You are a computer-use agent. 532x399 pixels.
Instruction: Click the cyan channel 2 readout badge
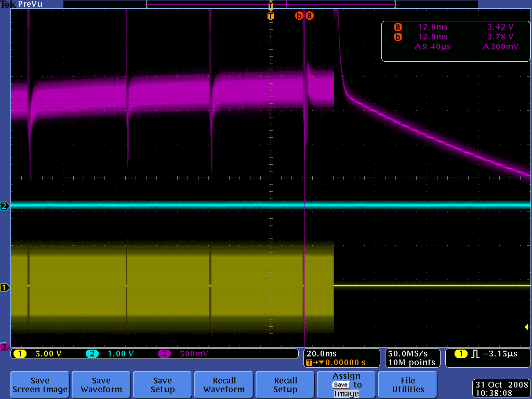click(92, 354)
